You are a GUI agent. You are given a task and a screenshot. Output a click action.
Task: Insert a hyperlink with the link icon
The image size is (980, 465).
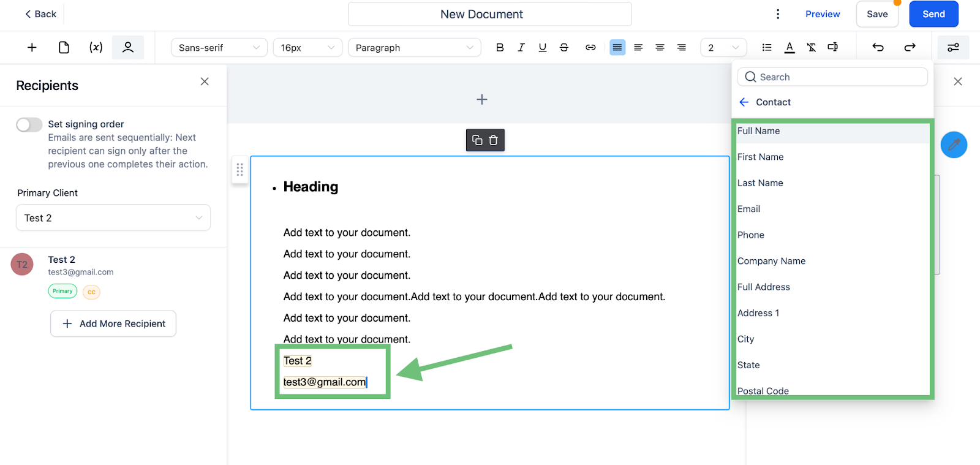(590, 47)
